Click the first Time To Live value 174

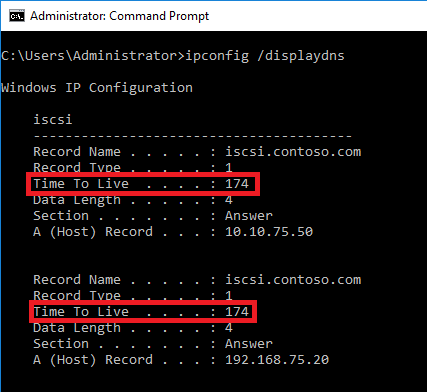pos(237,184)
